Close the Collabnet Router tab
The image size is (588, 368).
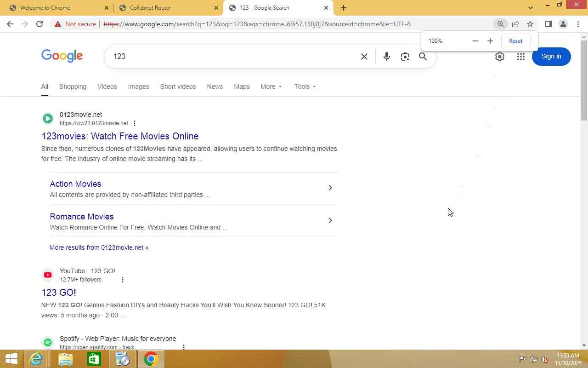216,8
